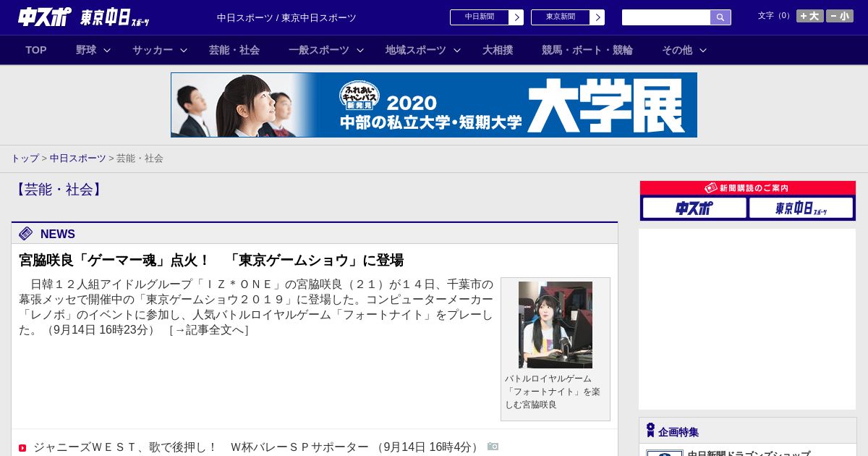This screenshot has width=868, height=456.
Task: Focus the site search input field
Action: click(x=666, y=17)
